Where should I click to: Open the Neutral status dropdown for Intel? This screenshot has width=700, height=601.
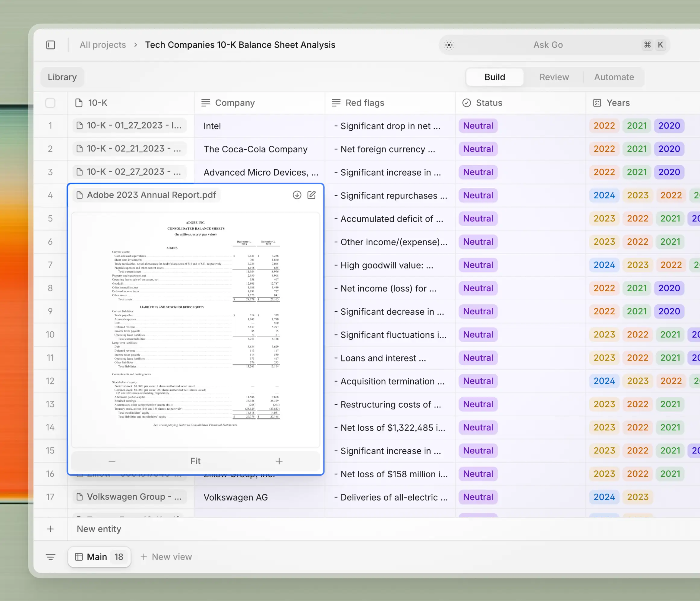(x=478, y=126)
